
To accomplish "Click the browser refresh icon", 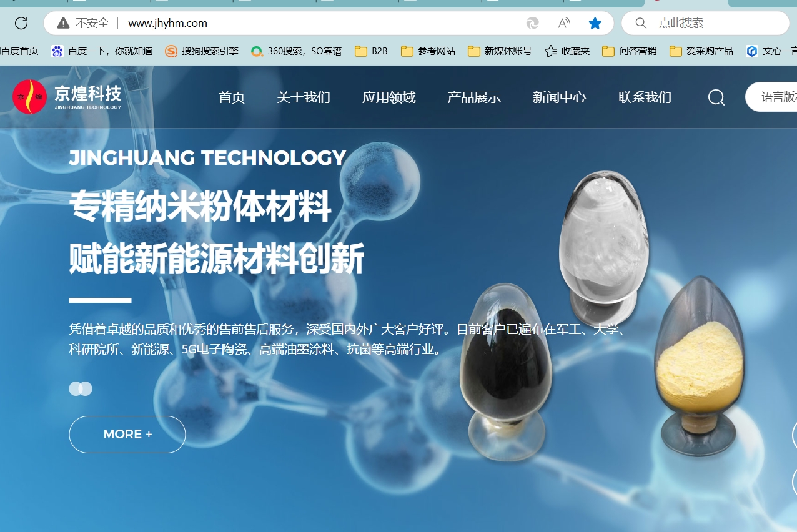I will pos(21,23).
